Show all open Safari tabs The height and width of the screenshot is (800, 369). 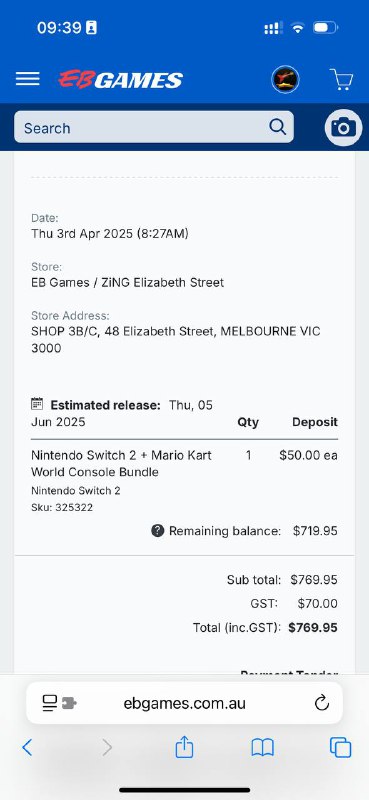[340, 748]
